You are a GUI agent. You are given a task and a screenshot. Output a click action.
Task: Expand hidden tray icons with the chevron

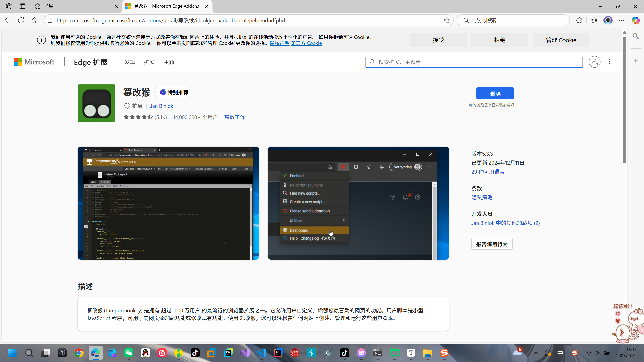536,353
